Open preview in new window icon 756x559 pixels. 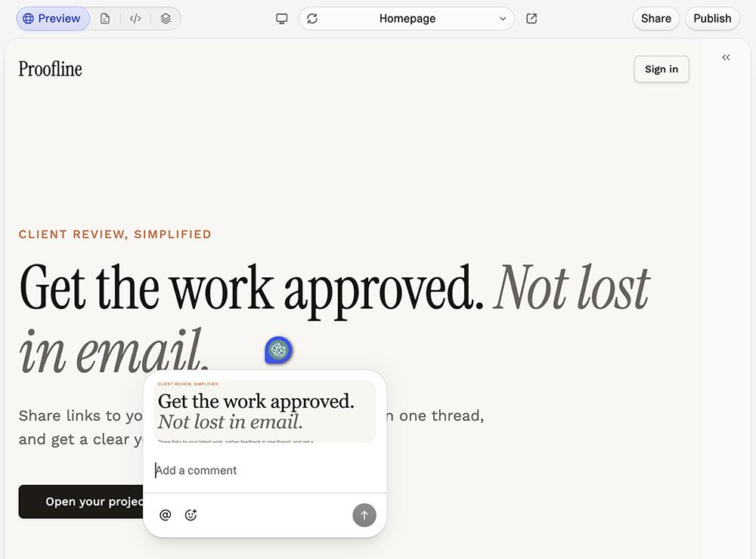[531, 19]
